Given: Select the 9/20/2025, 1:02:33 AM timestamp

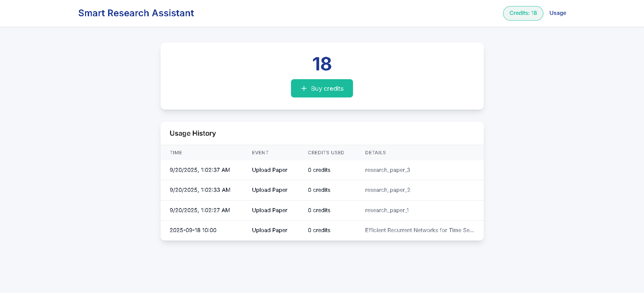Looking at the screenshot, I should coord(200,190).
